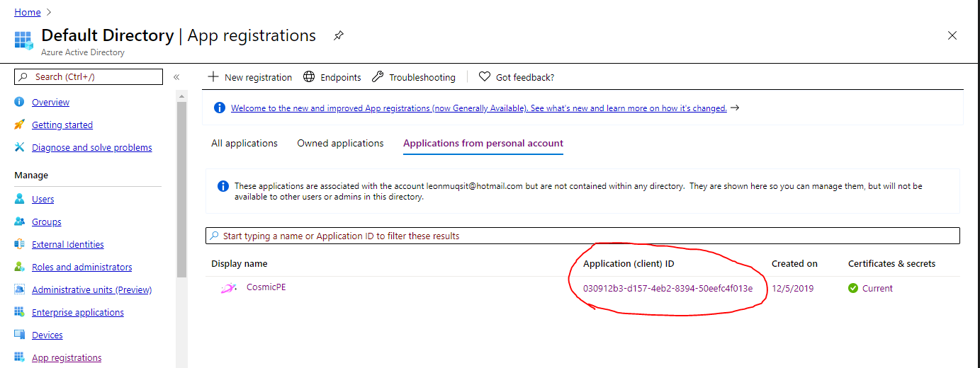Click the App registrations sidebar icon
This screenshot has width=980, height=368.
tap(19, 357)
